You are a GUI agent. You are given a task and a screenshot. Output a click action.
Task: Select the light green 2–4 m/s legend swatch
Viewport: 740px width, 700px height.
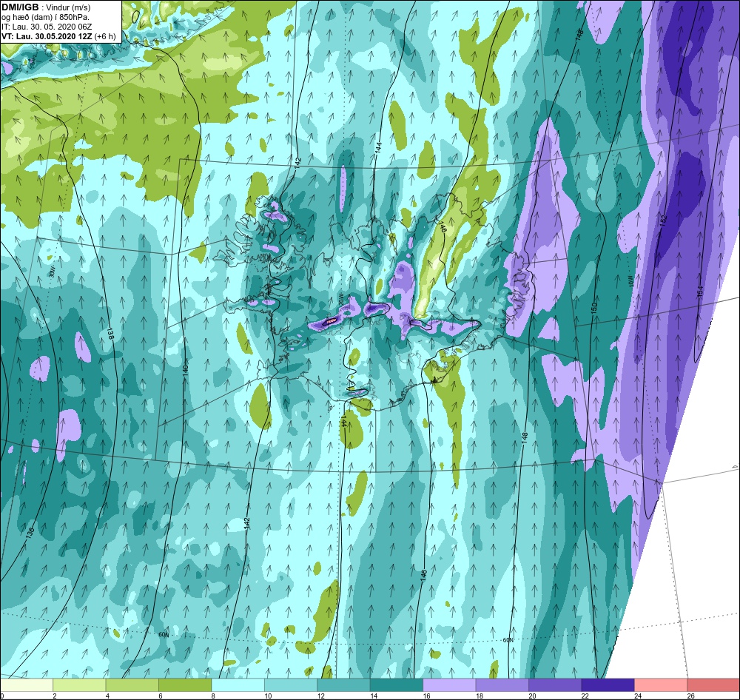(x=79, y=684)
